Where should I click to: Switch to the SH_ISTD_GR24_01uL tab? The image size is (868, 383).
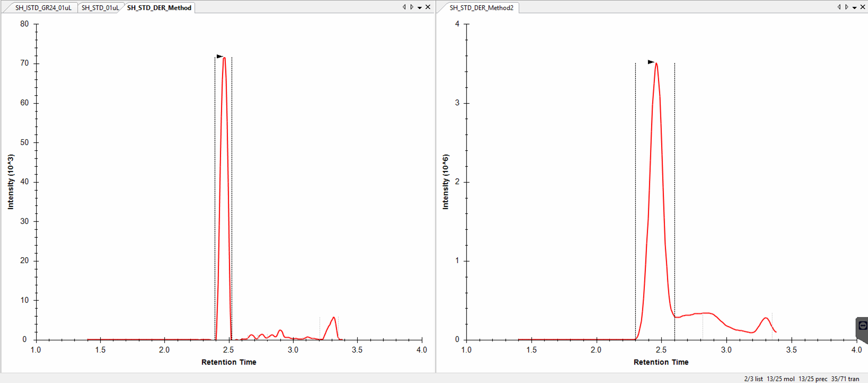[x=43, y=8]
